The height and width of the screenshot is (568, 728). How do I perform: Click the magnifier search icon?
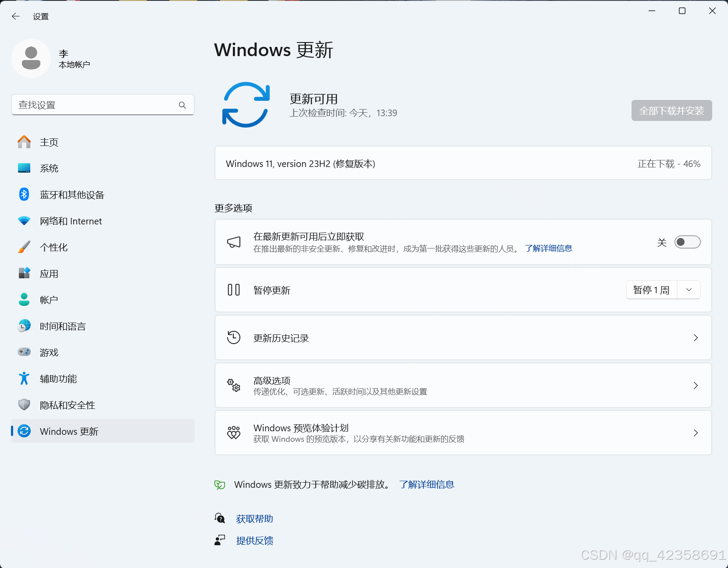[182, 105]
